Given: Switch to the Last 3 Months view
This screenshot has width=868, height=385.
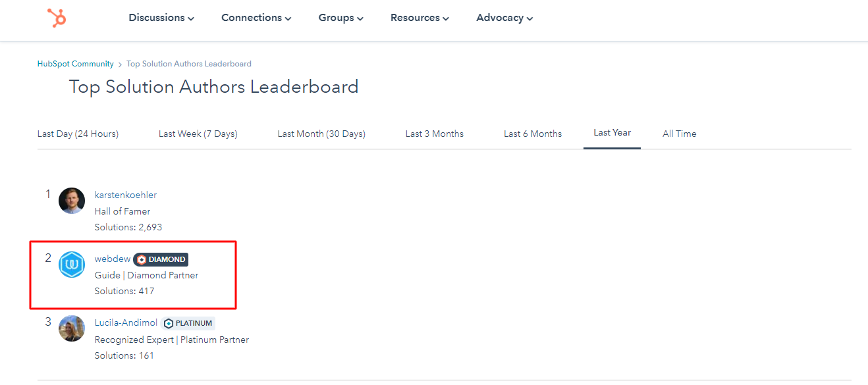Looking at the screenshot, I should (x=434, y=134).
